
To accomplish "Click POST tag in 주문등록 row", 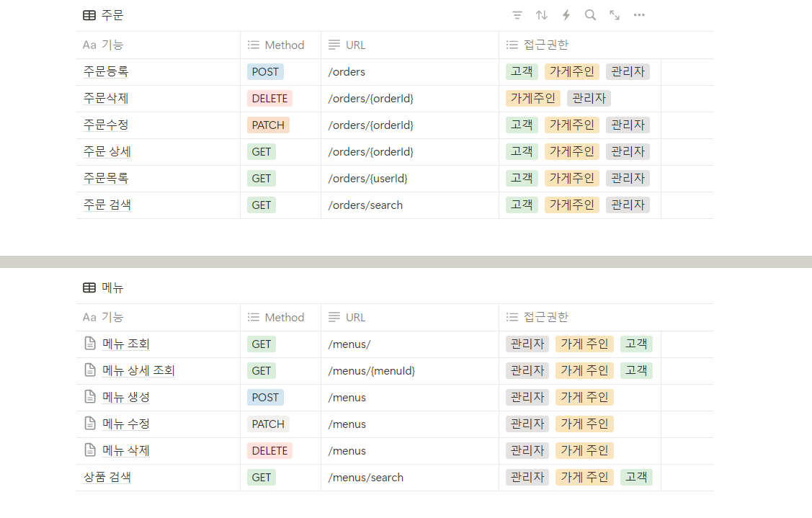I will click(x=265, y=72).
